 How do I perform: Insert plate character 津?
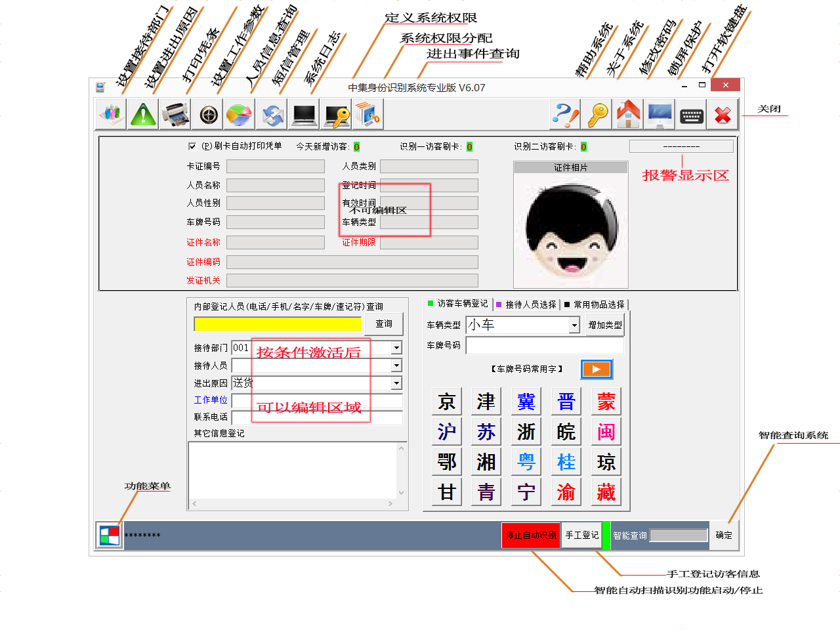(x=486, y=402)
